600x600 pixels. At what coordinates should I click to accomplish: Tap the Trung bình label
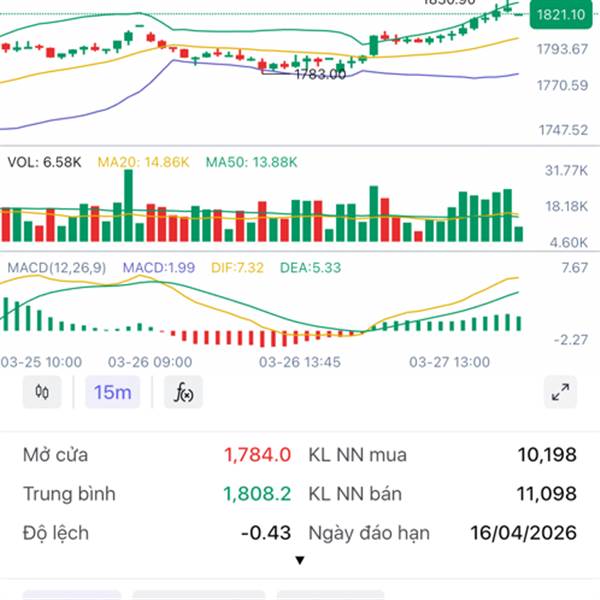point(69,494)
